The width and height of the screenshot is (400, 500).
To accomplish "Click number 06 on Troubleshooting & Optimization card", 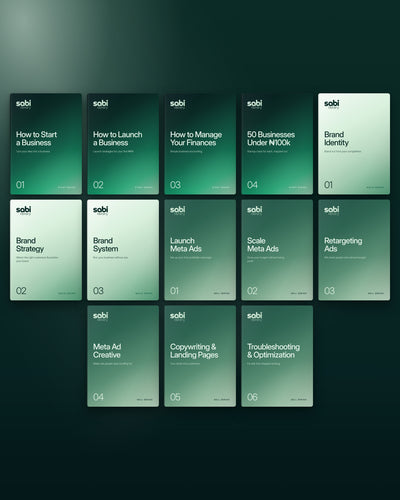I will coord(252,397).
